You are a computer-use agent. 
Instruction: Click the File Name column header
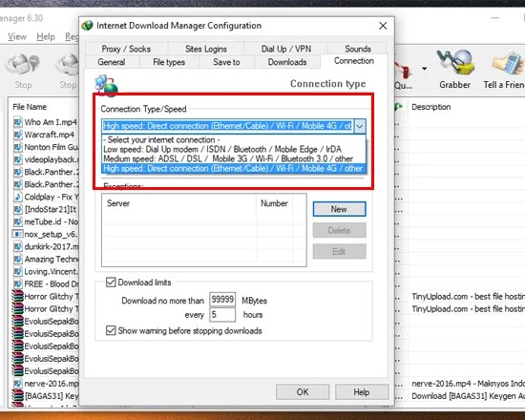tap(30, 107)
